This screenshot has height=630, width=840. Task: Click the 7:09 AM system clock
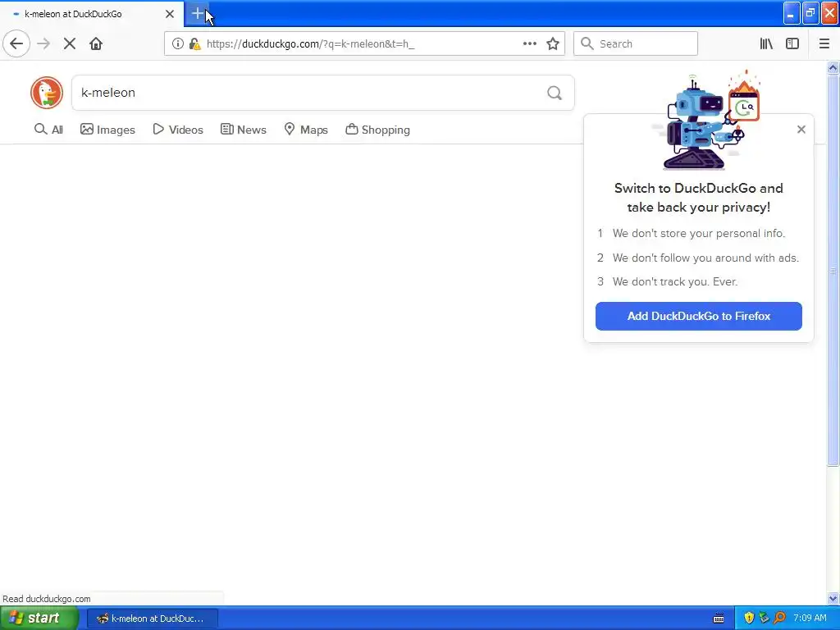coord(810,619)
